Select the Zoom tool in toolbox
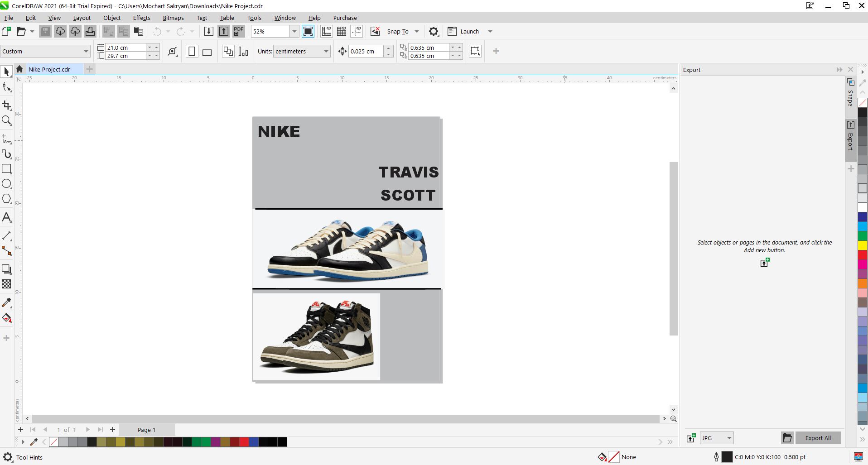The width and height of the screenshot is (868, 465). coord(6,120)
